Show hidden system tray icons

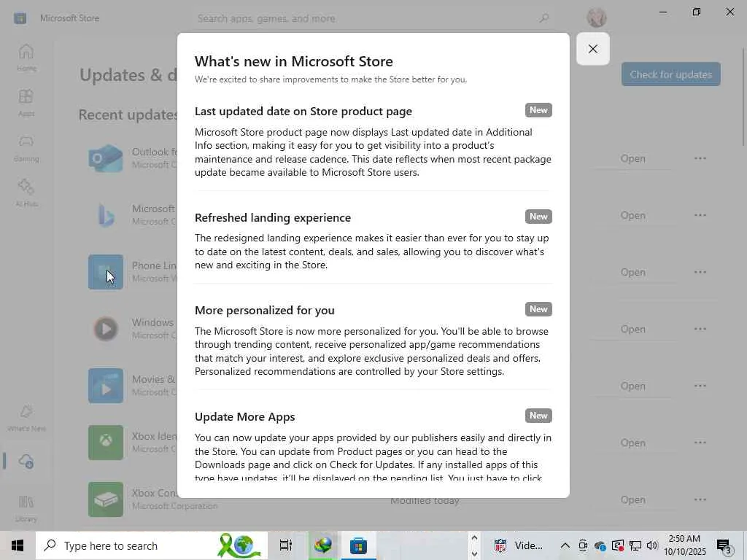[565, 545]
